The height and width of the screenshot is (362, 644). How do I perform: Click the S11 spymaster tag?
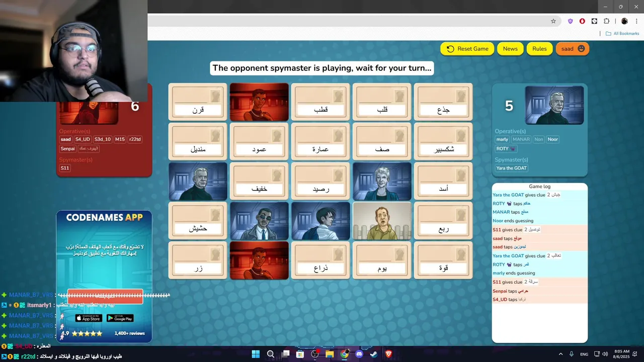(x=64, y=168)
